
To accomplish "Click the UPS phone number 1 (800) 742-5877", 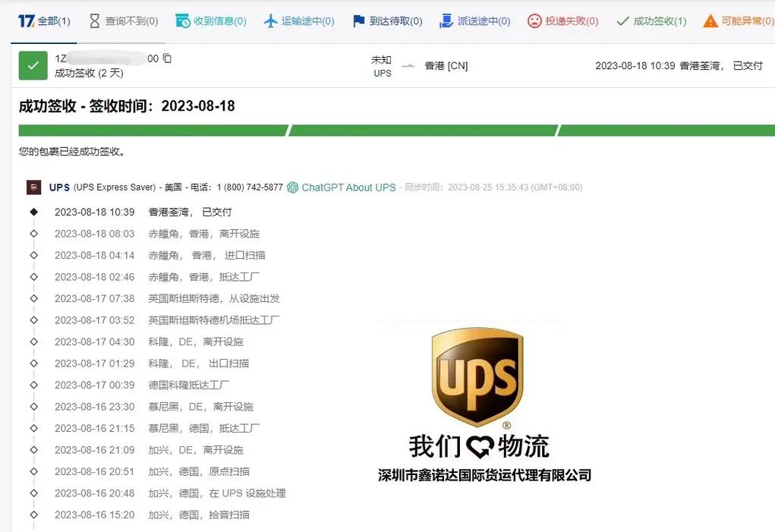I will pyautogui.click(x=250, y=187).
